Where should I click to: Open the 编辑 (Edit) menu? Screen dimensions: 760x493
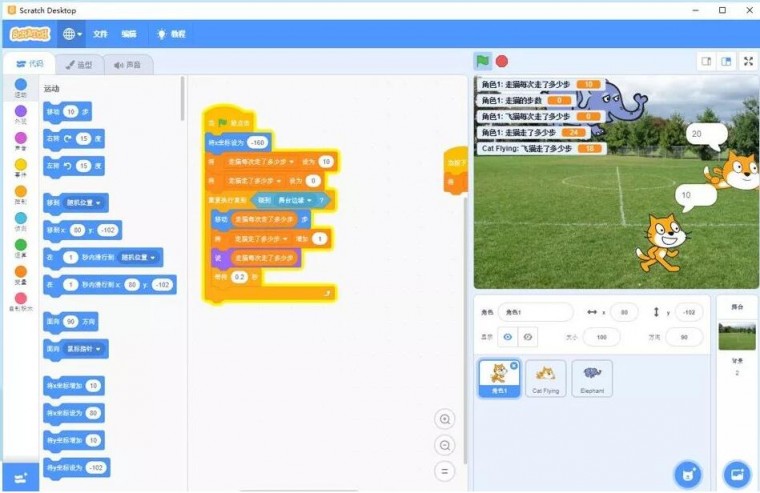(x=129, y=34)
